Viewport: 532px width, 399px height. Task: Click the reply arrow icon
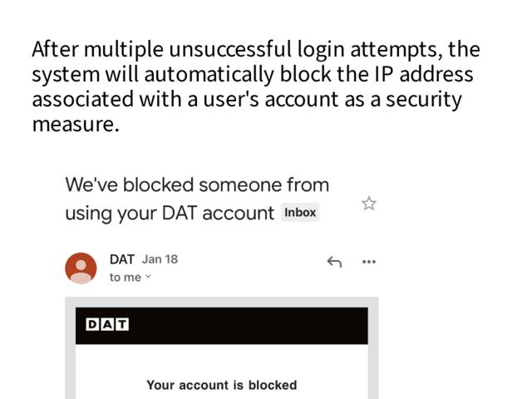[334, 262]
